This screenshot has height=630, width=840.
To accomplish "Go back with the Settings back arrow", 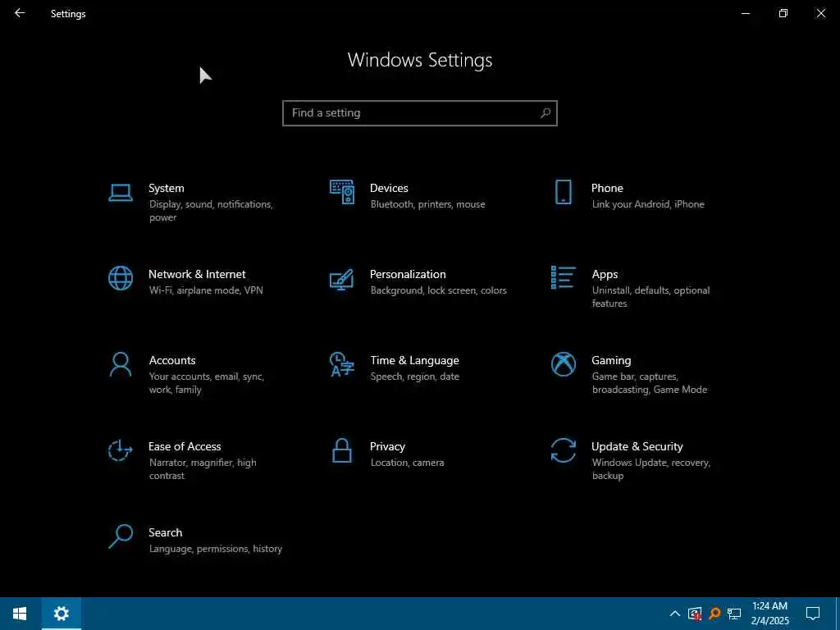I will click(x=20, y=13).
